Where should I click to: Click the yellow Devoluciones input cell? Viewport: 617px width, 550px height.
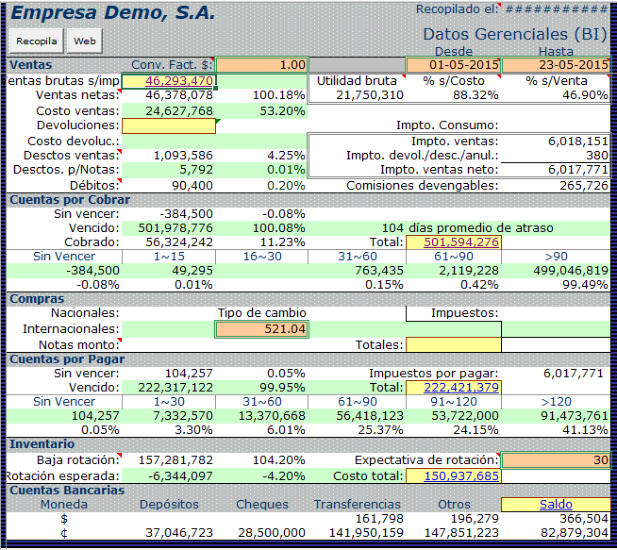click(168, 126)
